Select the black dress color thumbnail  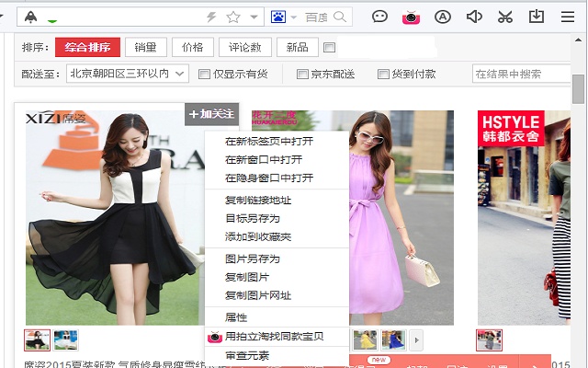(37, 340)
